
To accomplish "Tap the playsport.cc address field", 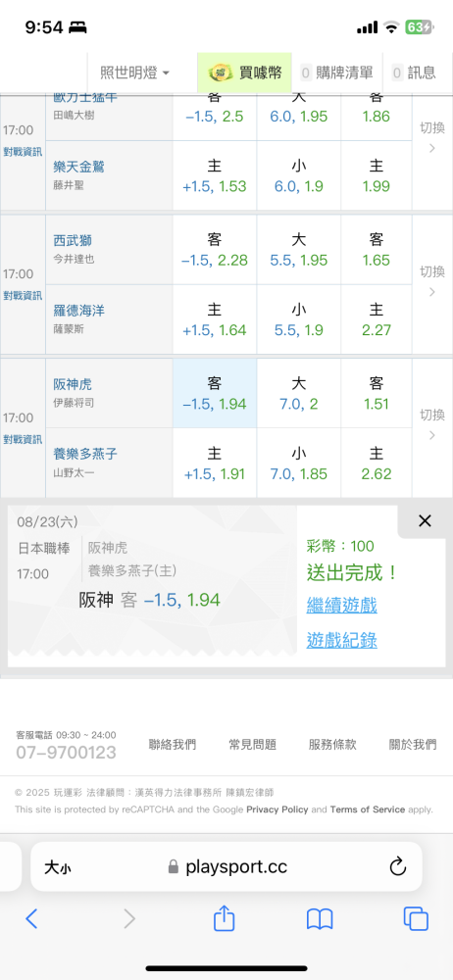I will 227,867.
